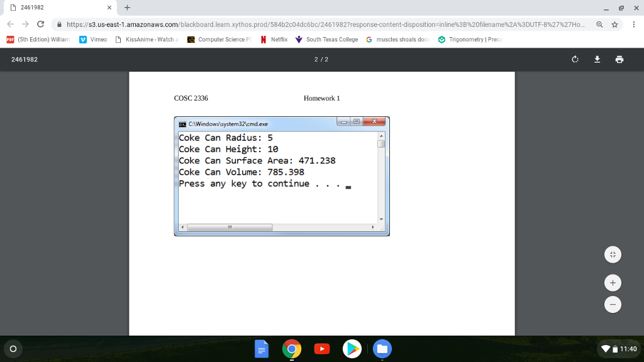The height and width of the screenshot is (362, 644).
Task: Open the Netflix bookmark
Action: tap(274, 40)
